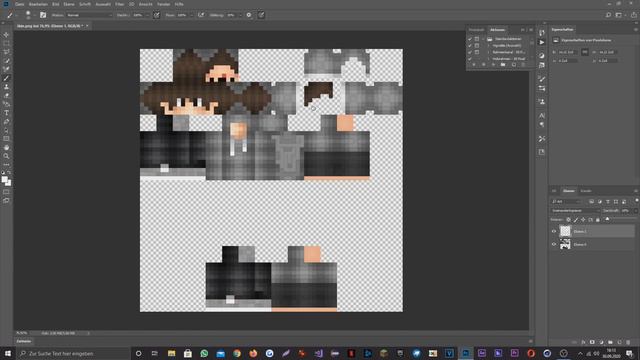Image resolution: width=640 pixels, height=360 pixels.
Task: Select the Rectangular Marquee tool
Action: point(6,43)
